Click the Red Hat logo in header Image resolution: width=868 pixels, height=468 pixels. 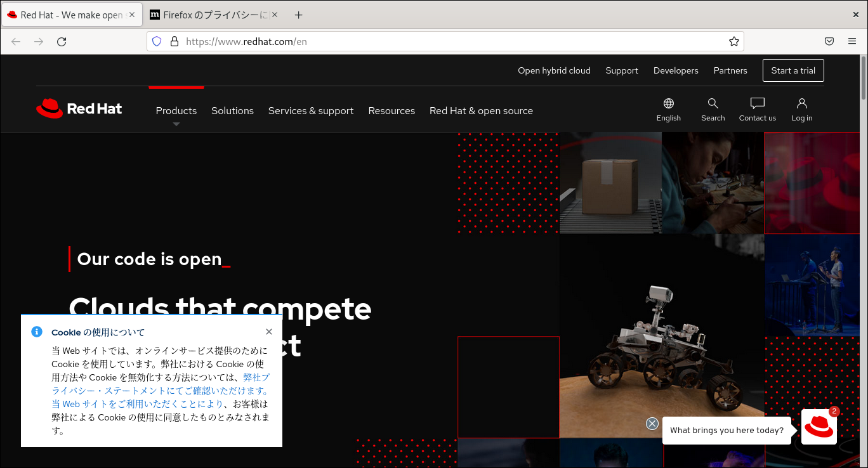pos(79,108)
